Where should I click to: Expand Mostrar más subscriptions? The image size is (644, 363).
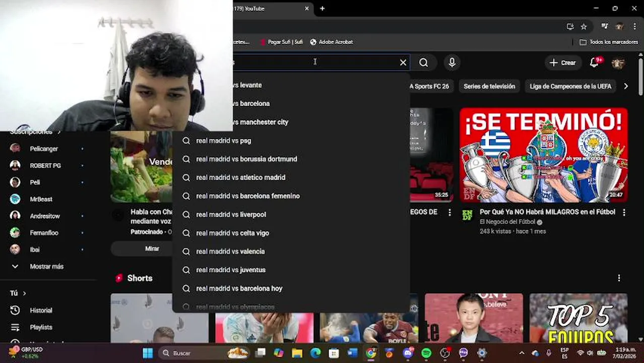coord(47,266)
